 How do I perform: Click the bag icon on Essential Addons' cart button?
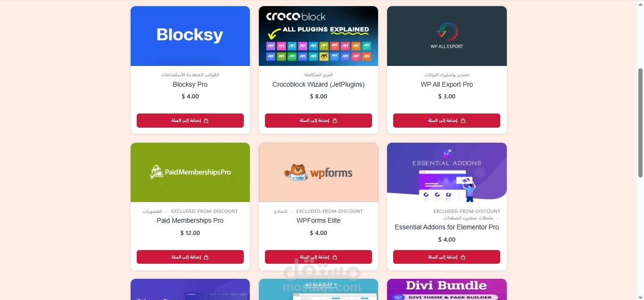(x=463, y=257)
